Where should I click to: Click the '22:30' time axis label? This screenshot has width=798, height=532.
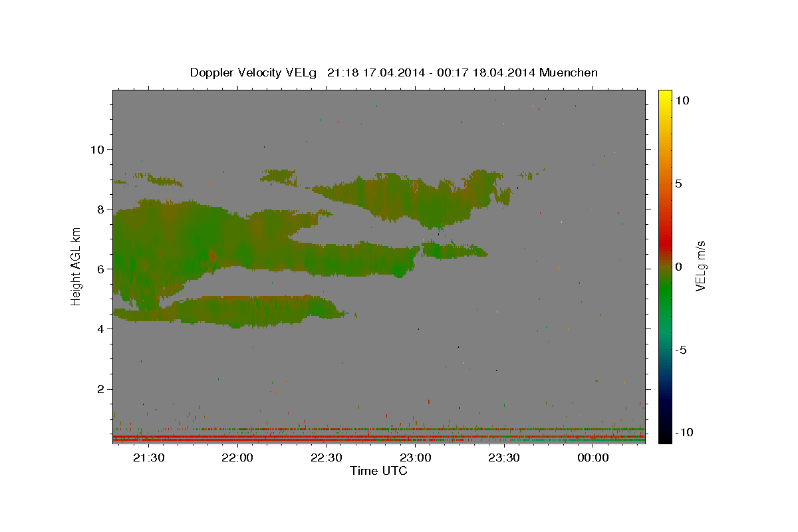tap(327, 458)
